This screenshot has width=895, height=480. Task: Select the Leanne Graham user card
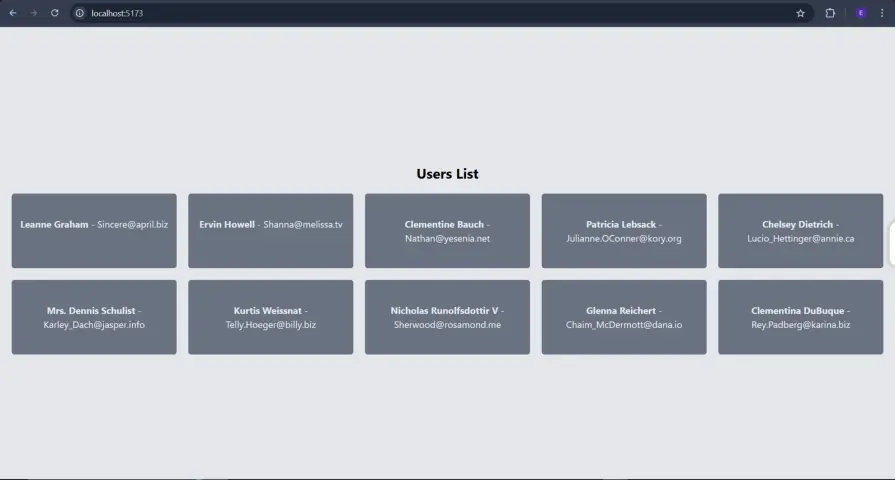pos(94,231)
